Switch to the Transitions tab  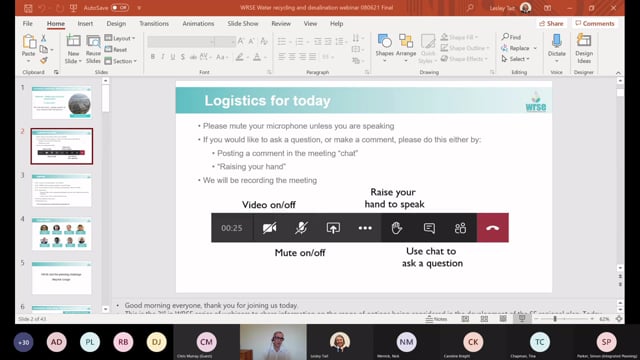pyautogui.click(x=154, y=24)
